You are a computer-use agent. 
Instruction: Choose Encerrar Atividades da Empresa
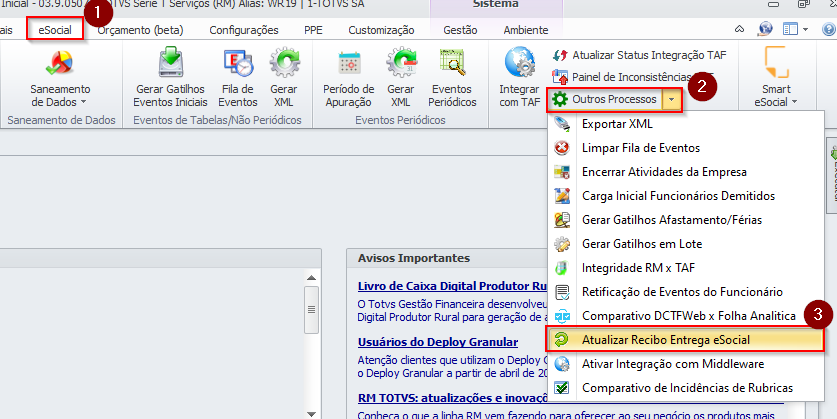click(685, 172)
